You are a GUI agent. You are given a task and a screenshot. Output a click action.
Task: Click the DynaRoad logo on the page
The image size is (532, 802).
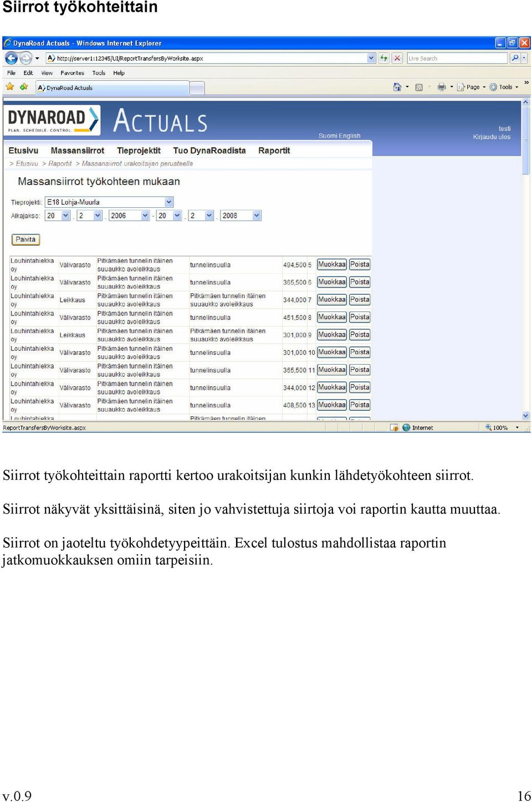[x=53, y=120]
